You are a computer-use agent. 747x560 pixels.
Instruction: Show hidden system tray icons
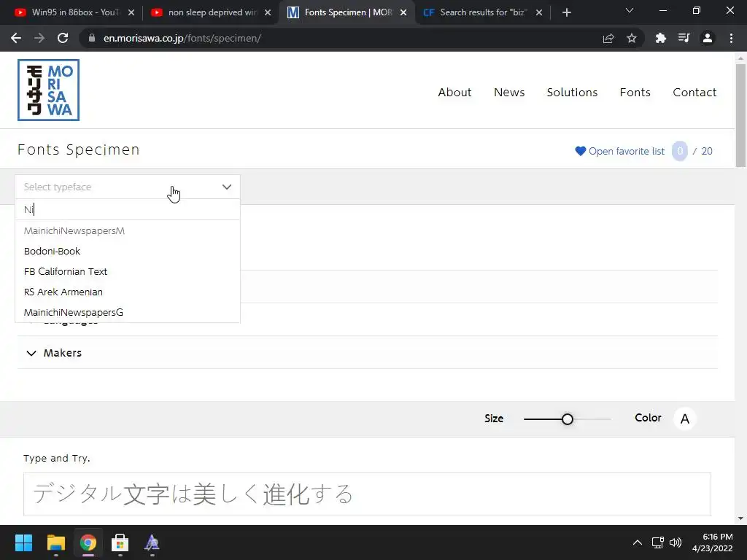[x=638, y=542]
